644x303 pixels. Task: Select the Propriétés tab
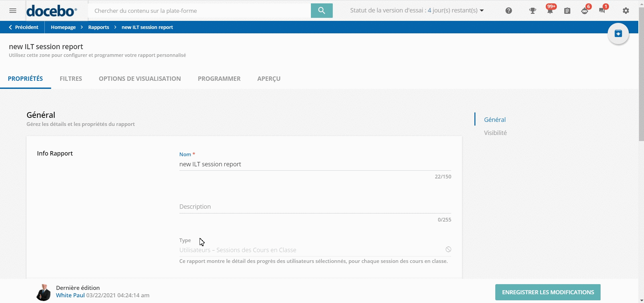[26, 78]
